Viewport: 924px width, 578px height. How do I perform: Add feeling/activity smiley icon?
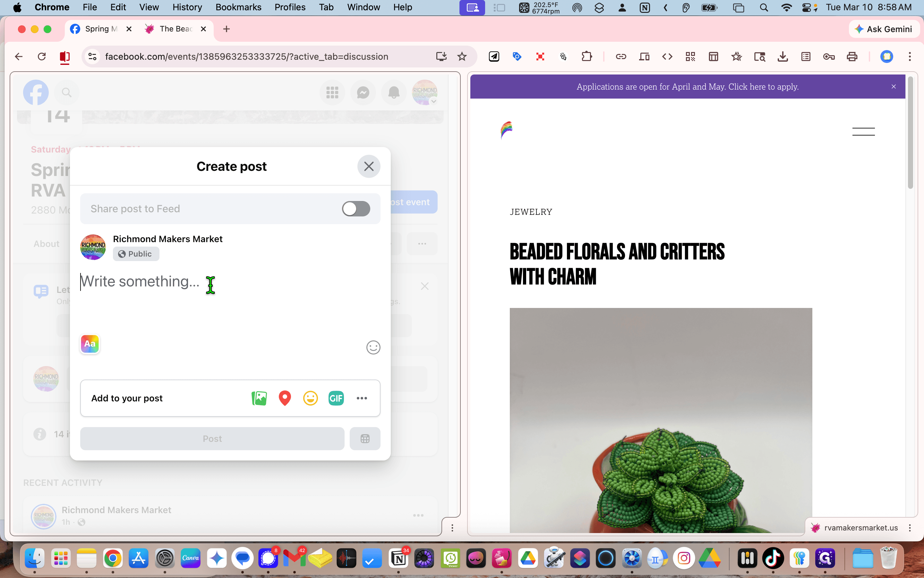click(x=311, y=398)
